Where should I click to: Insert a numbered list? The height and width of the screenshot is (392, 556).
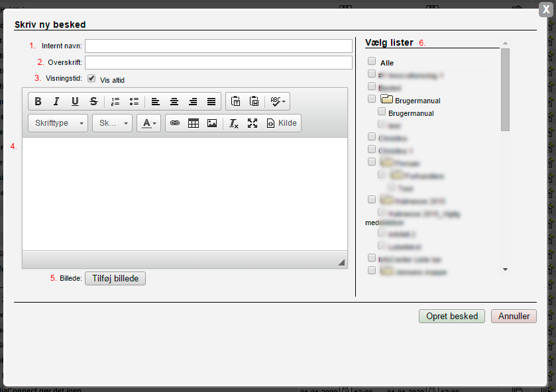point(115,101)
